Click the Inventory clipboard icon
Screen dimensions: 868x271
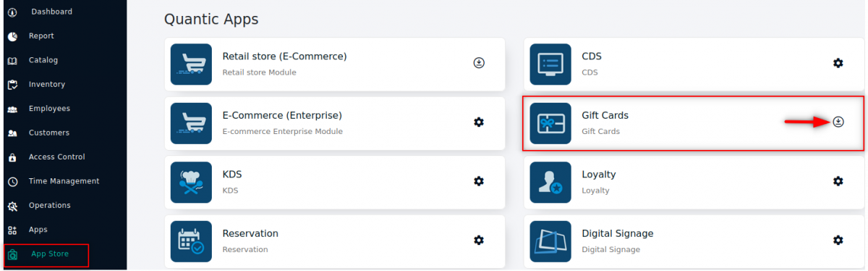12,85
